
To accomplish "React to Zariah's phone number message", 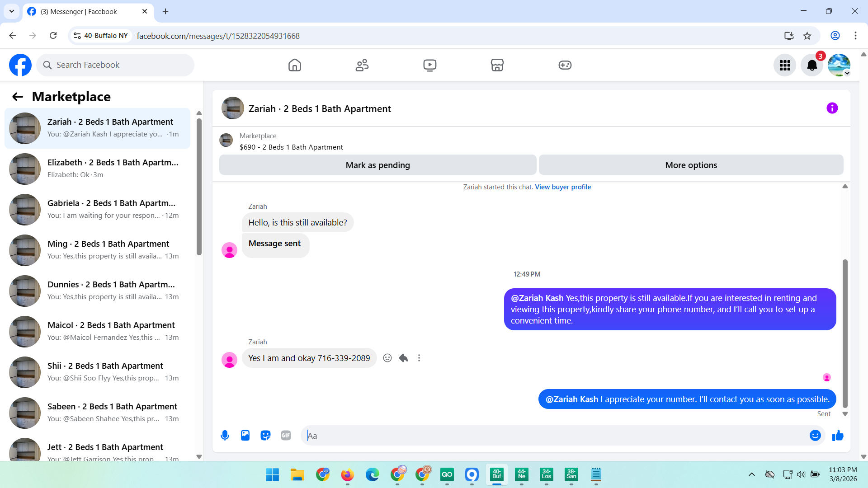I will coord(387,358).
